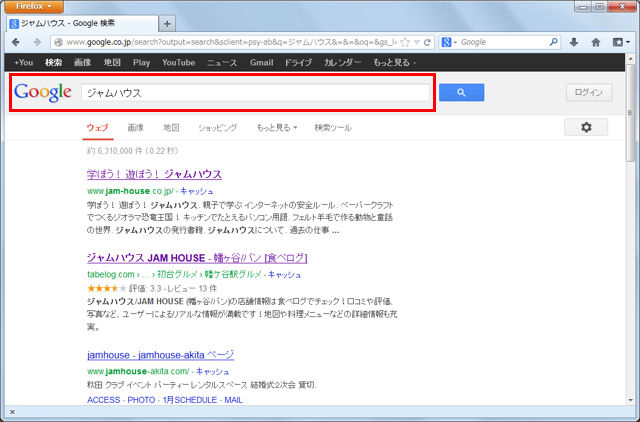Open the PHOTO sitelink
This screenshot has width=640, height=422.
pos(141,400)
